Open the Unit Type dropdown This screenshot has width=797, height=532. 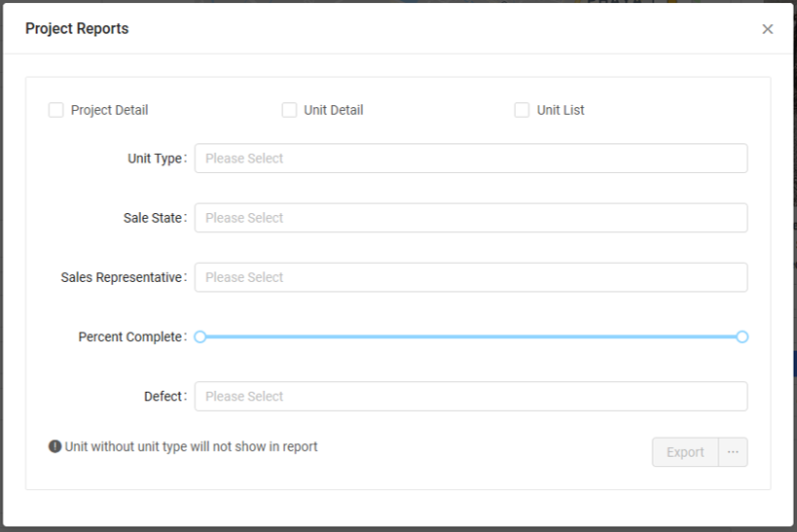(x=471, y=159)
